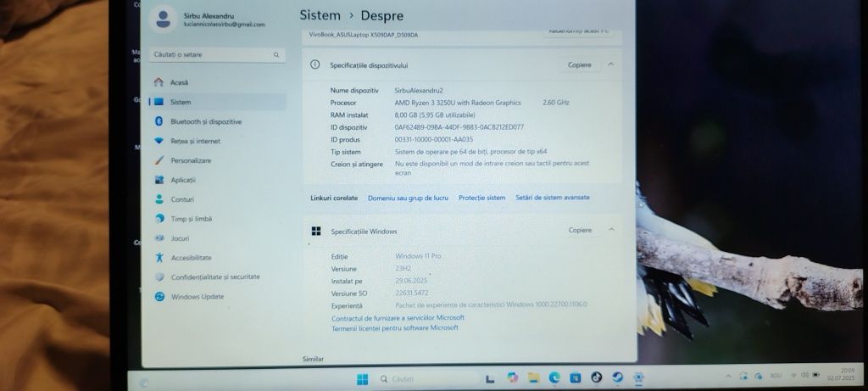This screenshot has width=868, height=391.
Task: Select the product ID 00331-10000-00001-AA035
Action: (434, 140)
